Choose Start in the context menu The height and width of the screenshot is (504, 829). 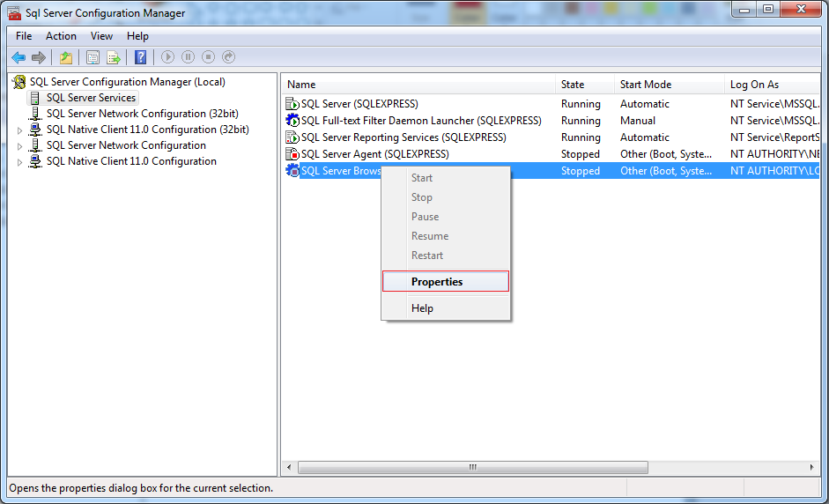[446, 178]
